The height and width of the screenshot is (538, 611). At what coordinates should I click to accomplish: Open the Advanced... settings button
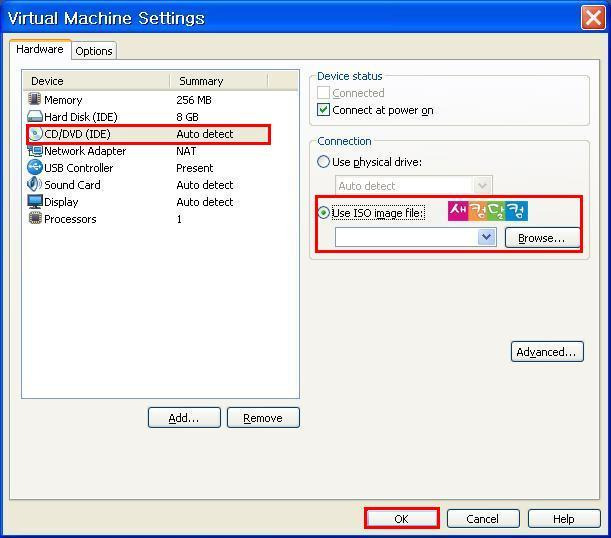[547, 352]
